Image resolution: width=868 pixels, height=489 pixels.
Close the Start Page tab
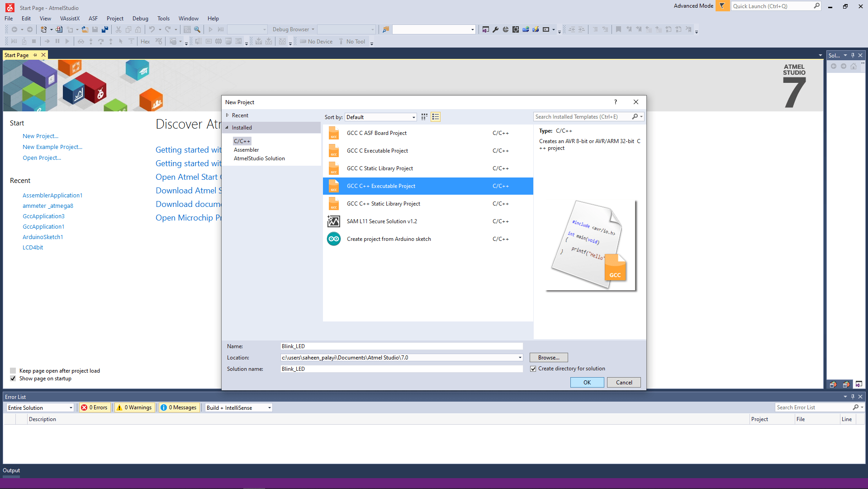pos(43,55)
